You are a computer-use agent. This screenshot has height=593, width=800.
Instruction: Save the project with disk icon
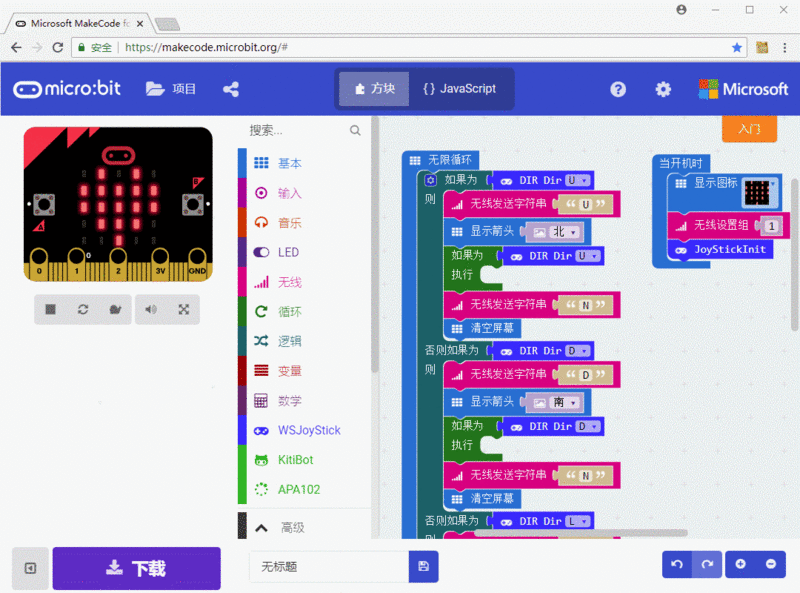[423, 566]
